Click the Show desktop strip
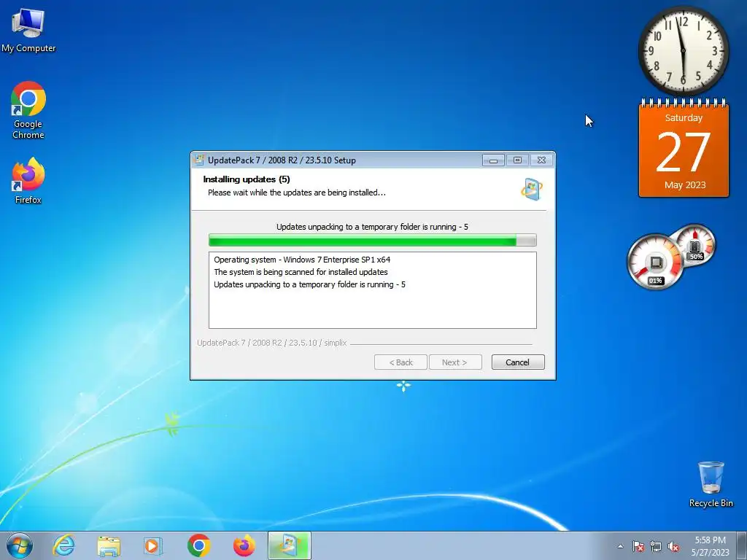Viewport: 747px width, 560px height. (x=742, y=545)
